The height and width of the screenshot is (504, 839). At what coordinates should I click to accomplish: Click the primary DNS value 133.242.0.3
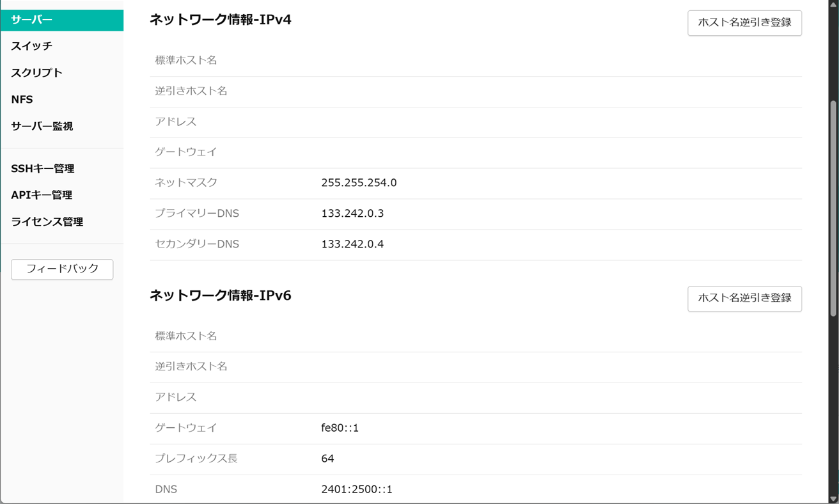click(352, 214)
